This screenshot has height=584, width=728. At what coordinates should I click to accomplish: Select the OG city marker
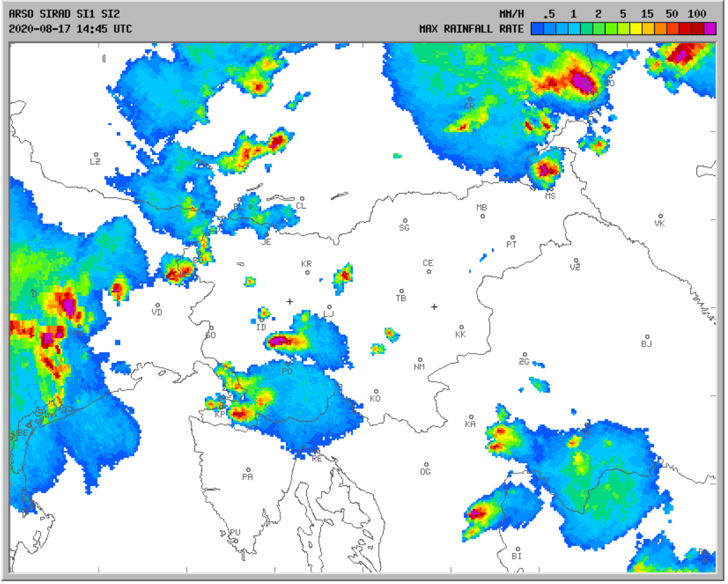click(425, 464)
